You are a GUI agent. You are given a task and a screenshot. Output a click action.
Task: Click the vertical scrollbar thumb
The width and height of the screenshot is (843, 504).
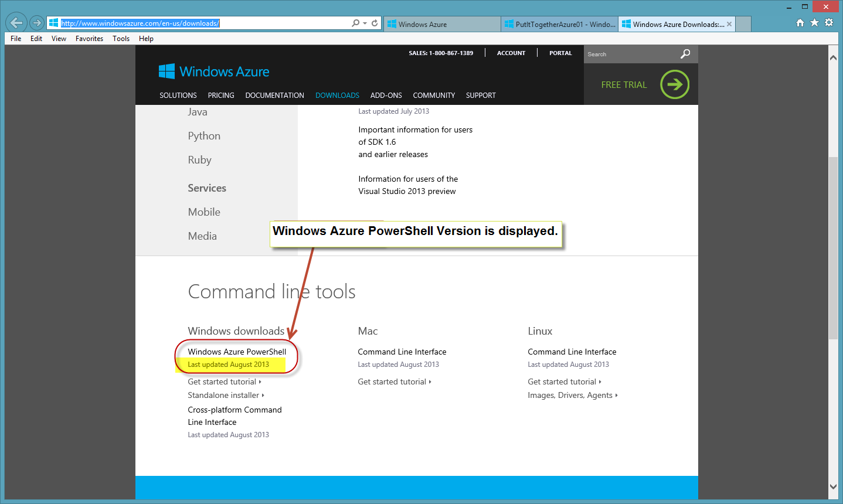(x=833, y=248)
